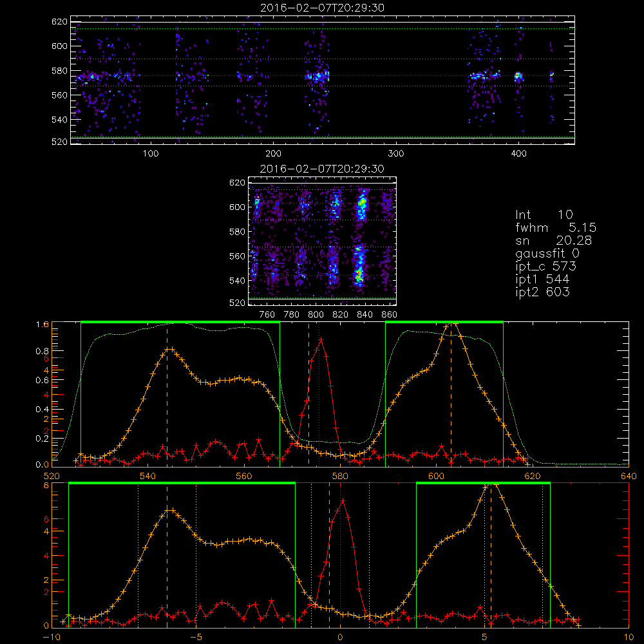Click the 'gaussfit 0' parameter line
Image resolution: width=644 pixels, height=644 pixels.
point(547,254)
